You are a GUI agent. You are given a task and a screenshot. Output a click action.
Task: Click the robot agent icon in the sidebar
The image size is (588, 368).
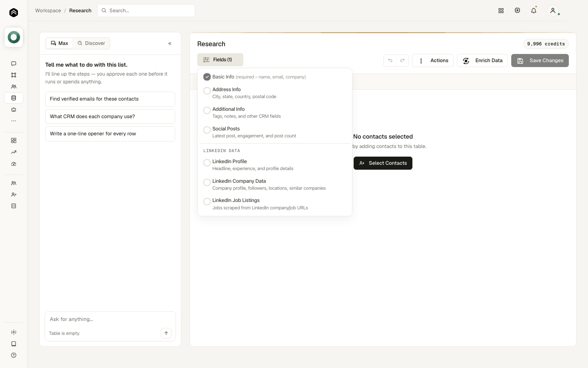[13, 110]
